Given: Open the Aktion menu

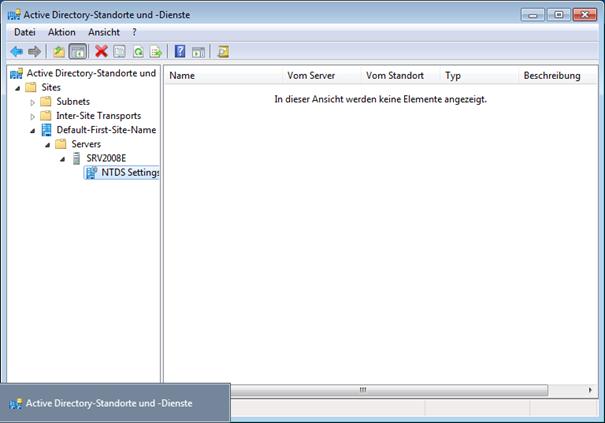Looking at the screenshot, I should [61, 32].
